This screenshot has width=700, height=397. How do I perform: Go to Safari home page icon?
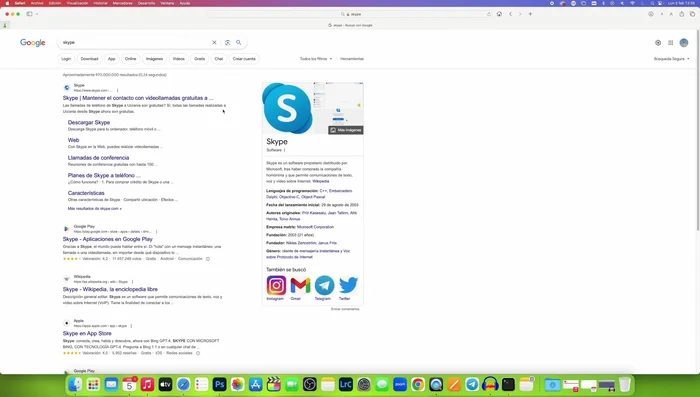coord(499,14)
